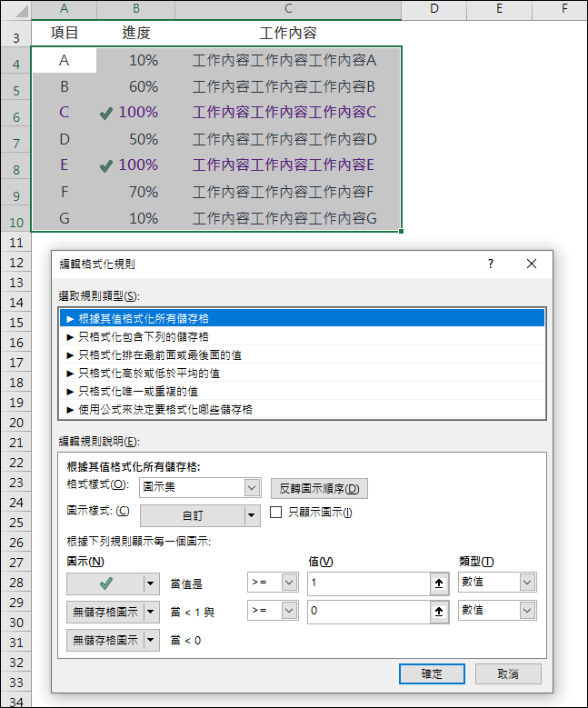588x708 pixels.
Task: Click cell 工作內容工作內容工作內容A
Action: (x=288, y=60)
